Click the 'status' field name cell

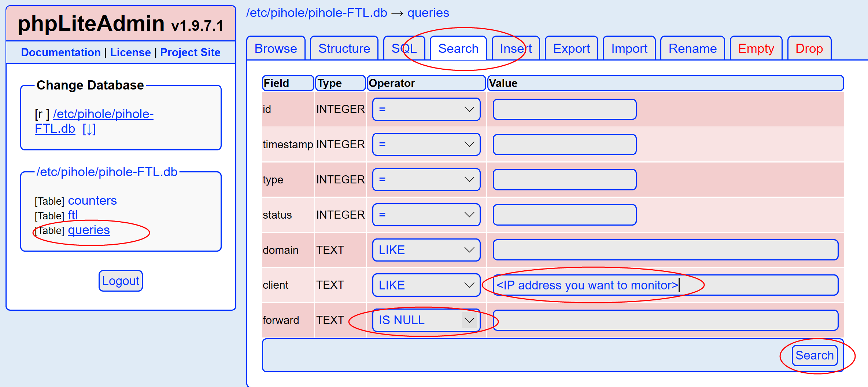[x=288, y=215]
